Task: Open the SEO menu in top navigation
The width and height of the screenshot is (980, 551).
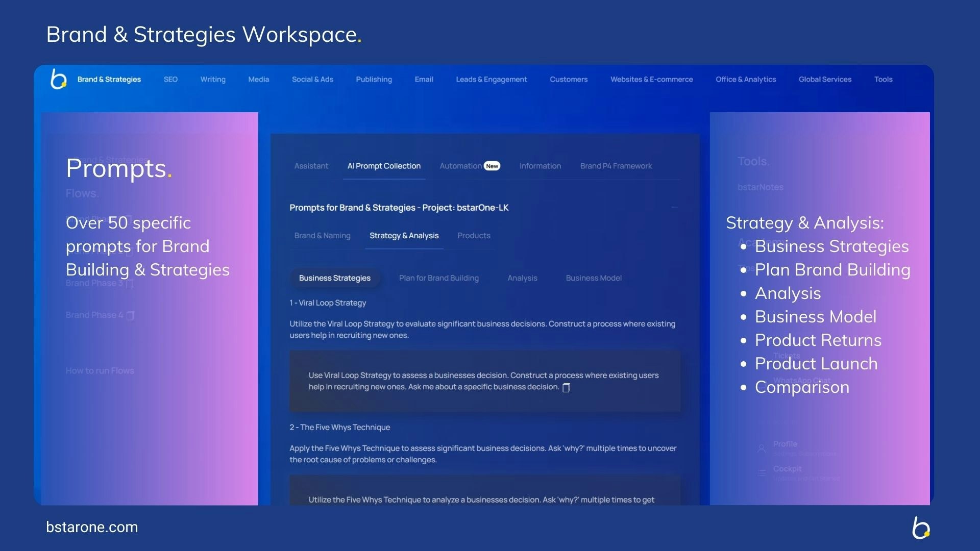Action: coord(170,80)
